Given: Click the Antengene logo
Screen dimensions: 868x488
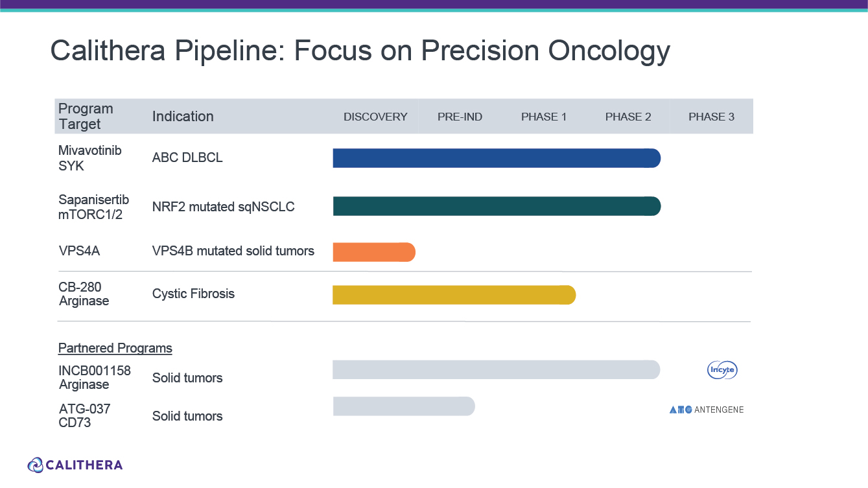Looking at the screenshot, I should pos(707,410).
